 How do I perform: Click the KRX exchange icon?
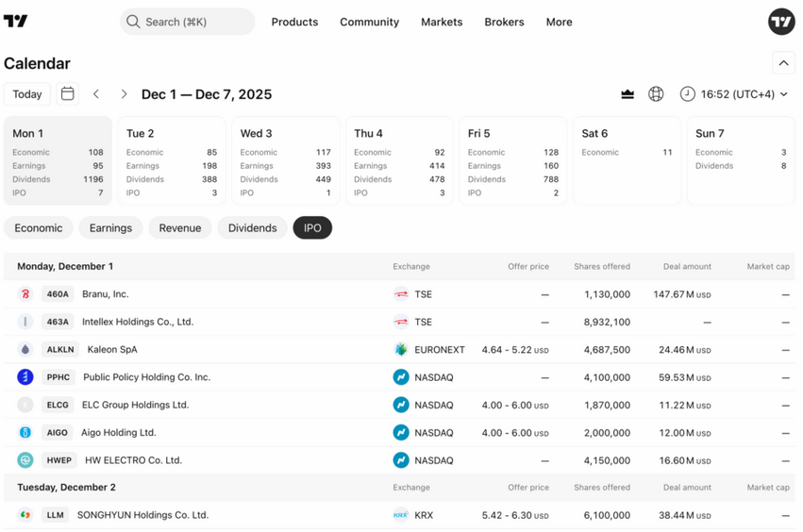point(401,515)
